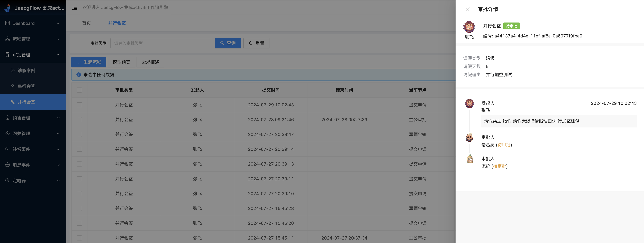This screenshot has width=644, height=243.
Task: Click the JeecgFlow logo icon
Action: click(8, 8)
